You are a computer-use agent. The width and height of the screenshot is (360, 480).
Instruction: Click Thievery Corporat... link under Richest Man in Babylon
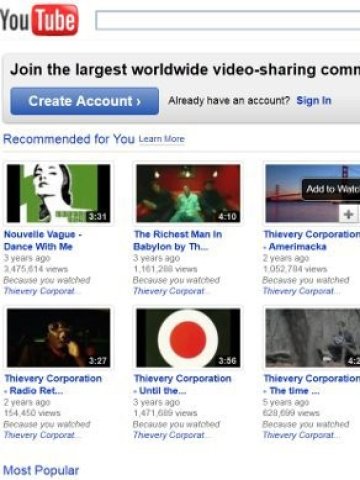pyautogui.click(x=171, y=291)
